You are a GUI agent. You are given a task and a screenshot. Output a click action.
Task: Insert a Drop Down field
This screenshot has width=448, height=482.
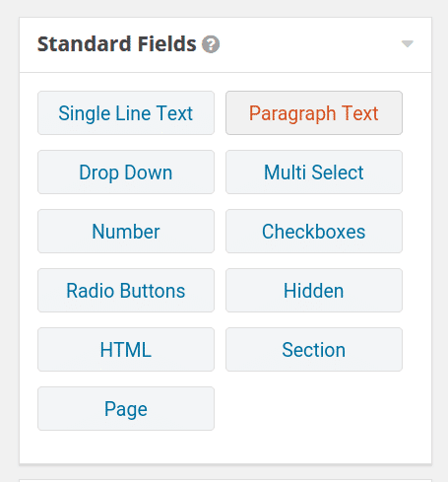tap(126, 172)
